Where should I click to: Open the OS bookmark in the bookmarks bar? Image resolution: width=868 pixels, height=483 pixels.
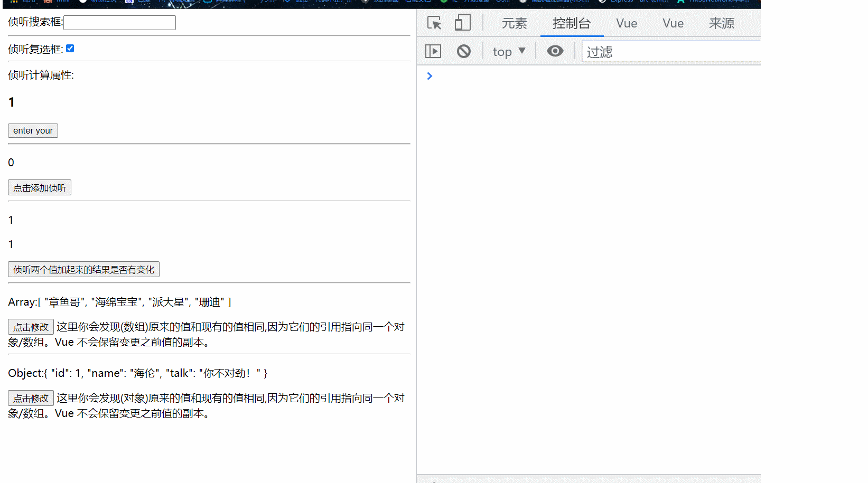tap(502, 1)
